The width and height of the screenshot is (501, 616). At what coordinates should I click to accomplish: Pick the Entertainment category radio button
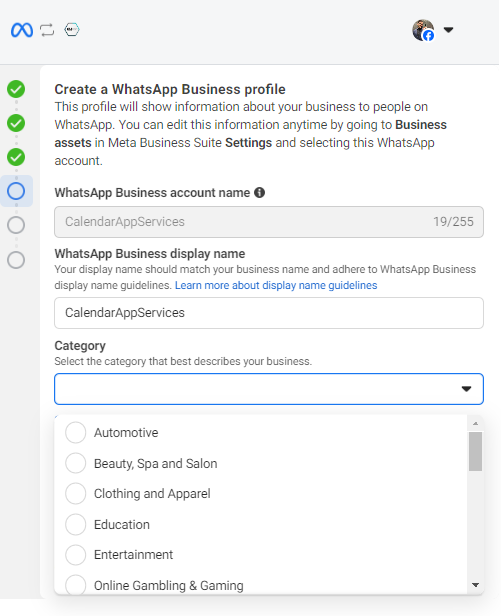[x=75, y=554]
